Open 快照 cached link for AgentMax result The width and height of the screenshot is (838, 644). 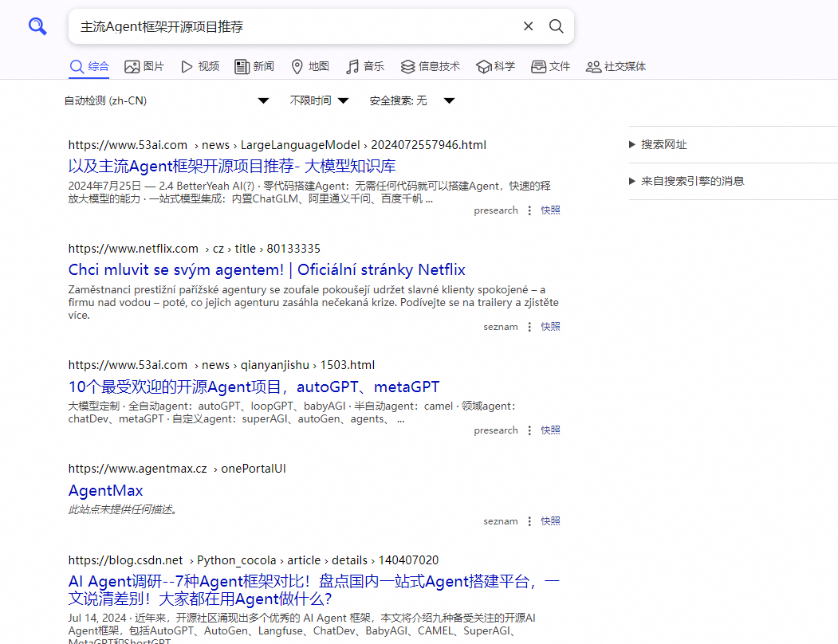[550, 521]
